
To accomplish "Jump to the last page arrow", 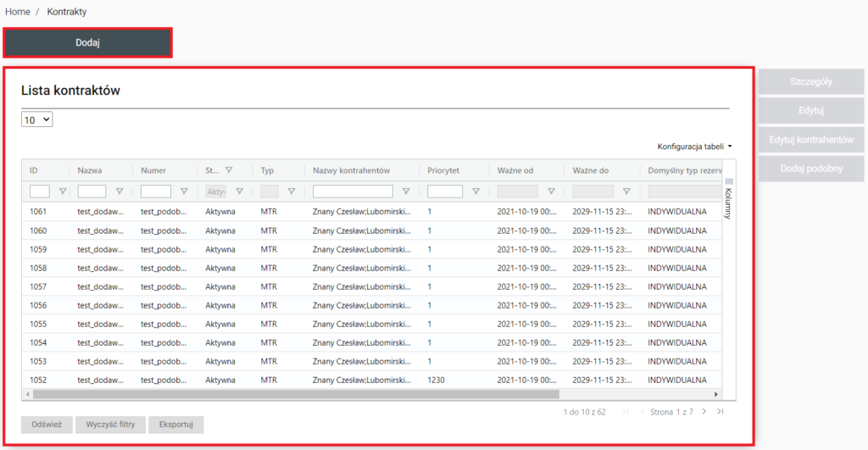I will 721,412.
